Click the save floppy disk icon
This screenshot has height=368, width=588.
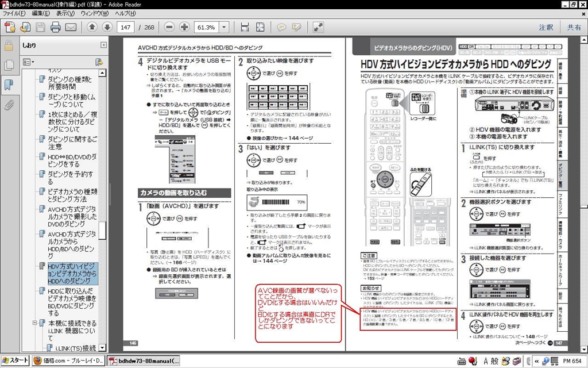click(x=41, y=28)
